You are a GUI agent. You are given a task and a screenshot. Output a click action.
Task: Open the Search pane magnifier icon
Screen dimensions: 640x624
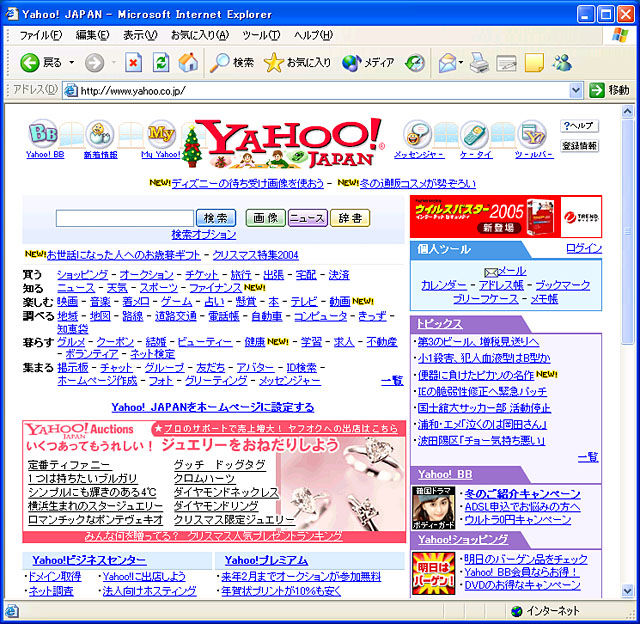[220, 63]
